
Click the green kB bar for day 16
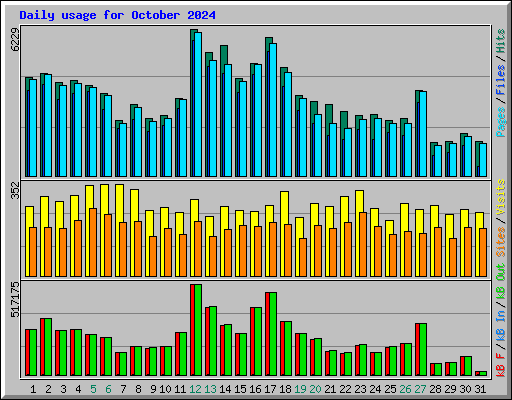click(x=258, y=342)
